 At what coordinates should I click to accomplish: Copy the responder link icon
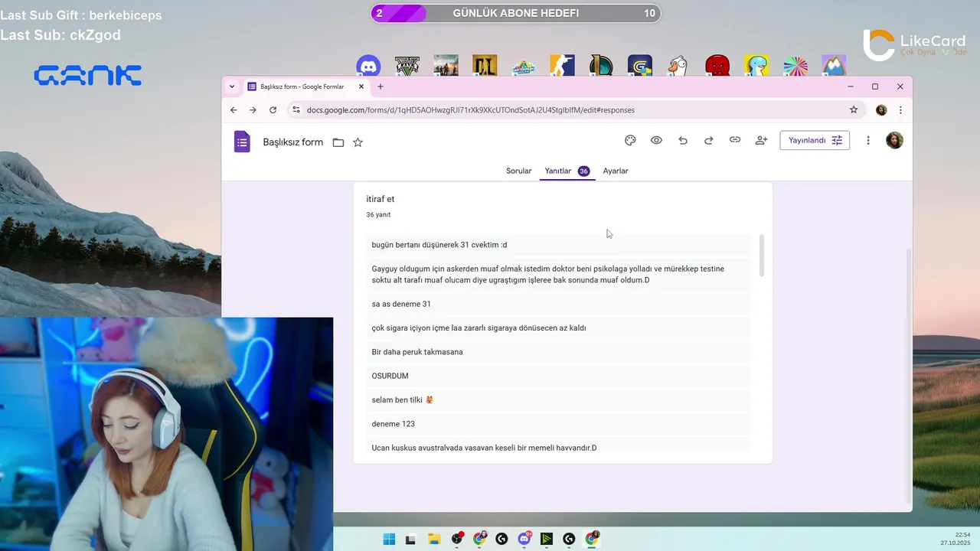(735, 141)
